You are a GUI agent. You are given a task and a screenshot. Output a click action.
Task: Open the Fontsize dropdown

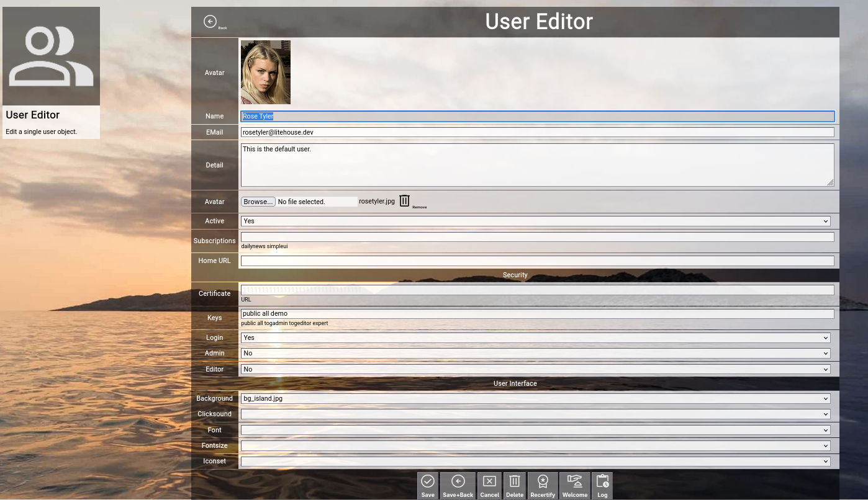pos(536,446)
